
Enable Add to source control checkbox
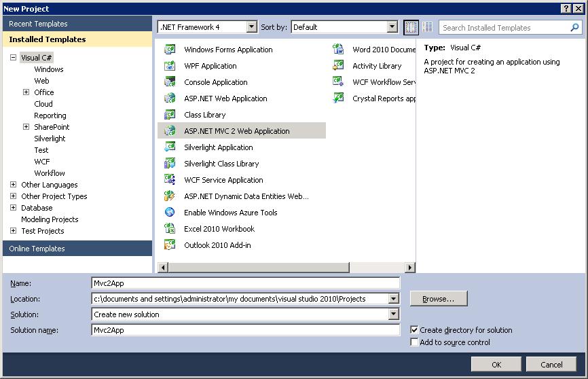[x=414, y=342]
